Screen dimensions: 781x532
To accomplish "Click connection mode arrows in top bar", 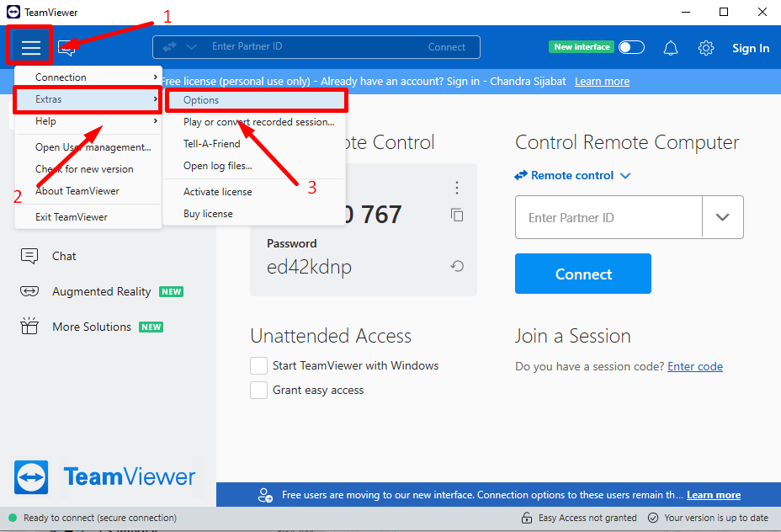I will coord(169,47).
